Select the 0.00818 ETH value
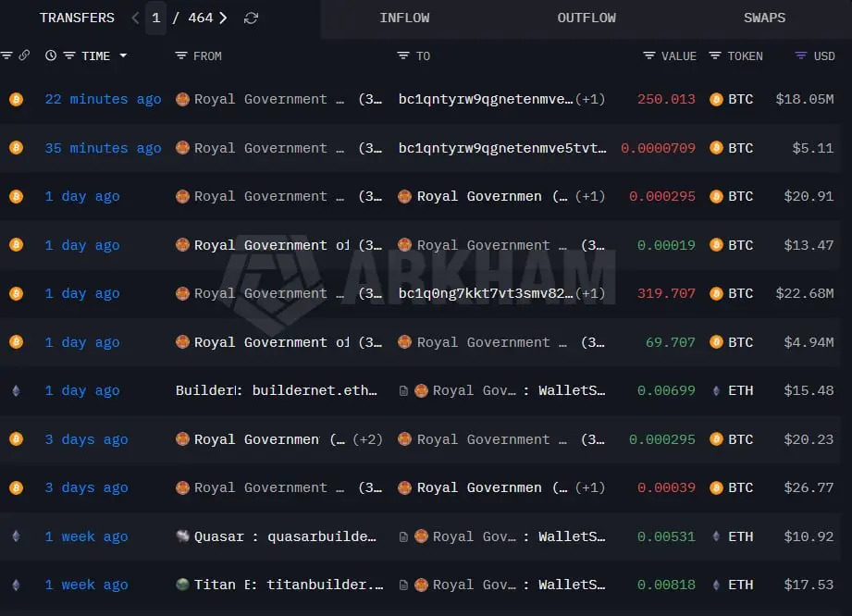 pyautogui.click(x=666, y=585)
